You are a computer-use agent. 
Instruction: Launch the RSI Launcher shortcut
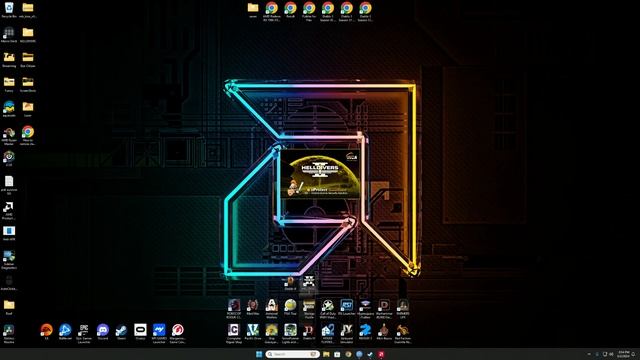(x=347, y=307)
